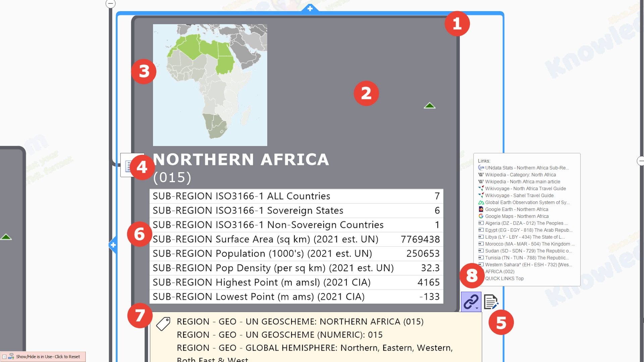644x362 pixels.
Task: Click the tag icon beside REGION labels
Action: pyautogui.click(x=163, y=324)
